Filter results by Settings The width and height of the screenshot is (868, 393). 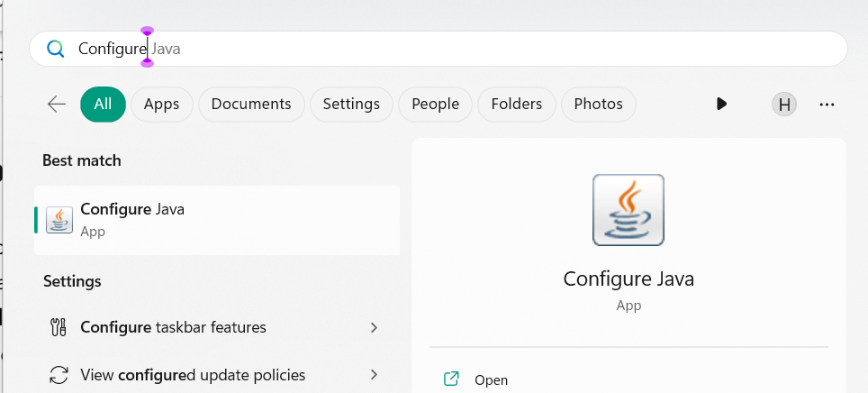tap(351, 104)
